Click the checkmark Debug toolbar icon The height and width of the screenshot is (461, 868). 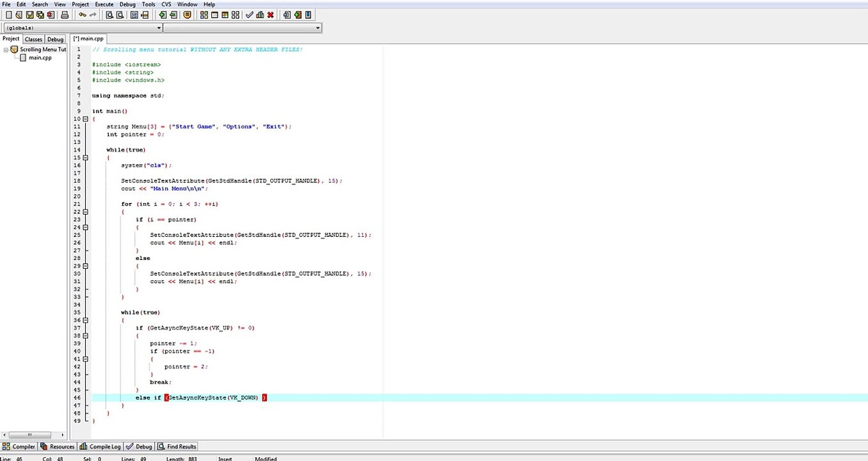tap(250, 15)
